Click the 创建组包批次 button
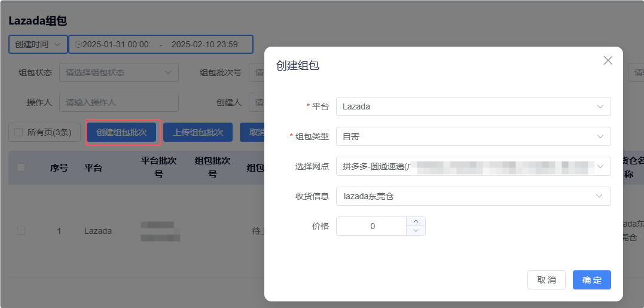The height and width of the screenshot is (308, 644). point(122,132)
